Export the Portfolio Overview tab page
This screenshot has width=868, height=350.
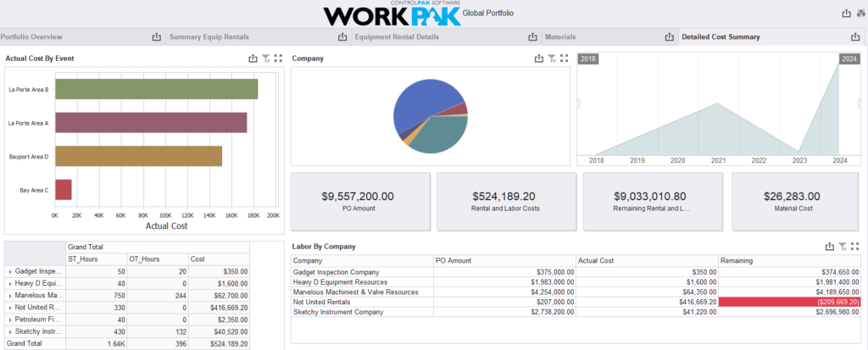click(157, 37)
